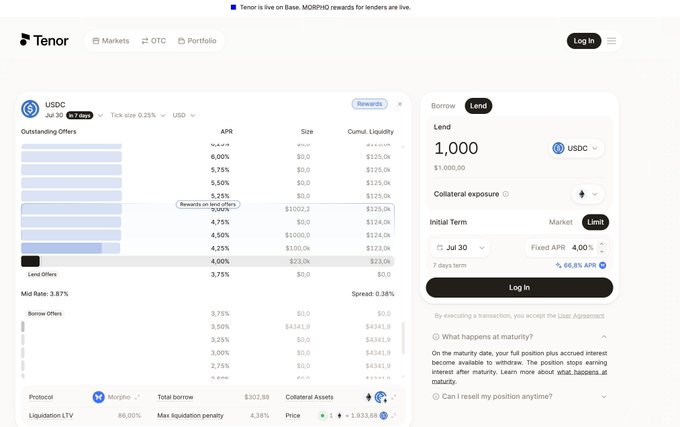Click the black depth bar of 4,00% row

[30, 261]
